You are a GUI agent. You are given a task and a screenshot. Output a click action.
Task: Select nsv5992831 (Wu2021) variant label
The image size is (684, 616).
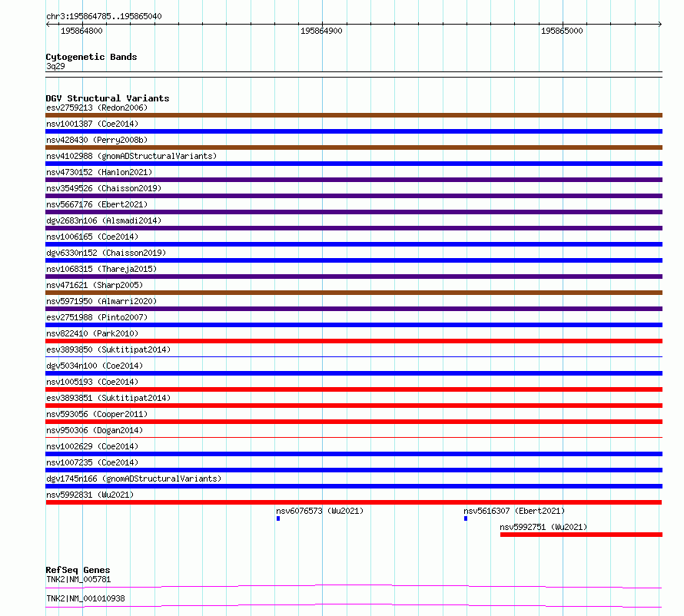pos(90,495)
